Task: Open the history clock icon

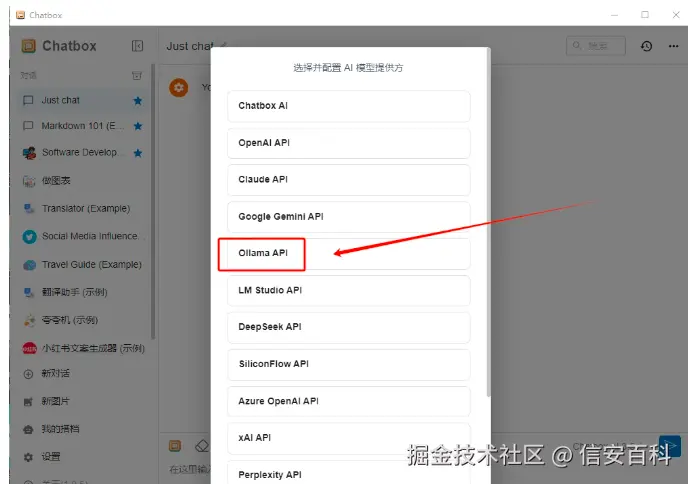Action: (x=646, y=46)
